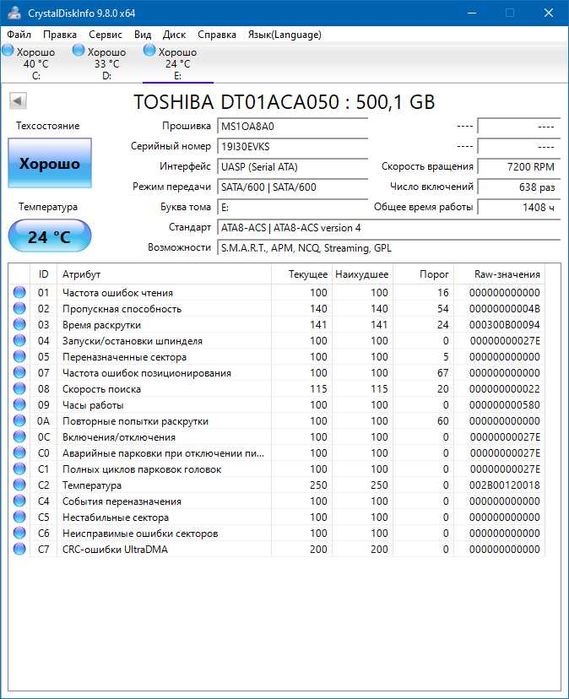
Task: Click status circle for attribute C2 Температура
Action: tap(19, 485)
